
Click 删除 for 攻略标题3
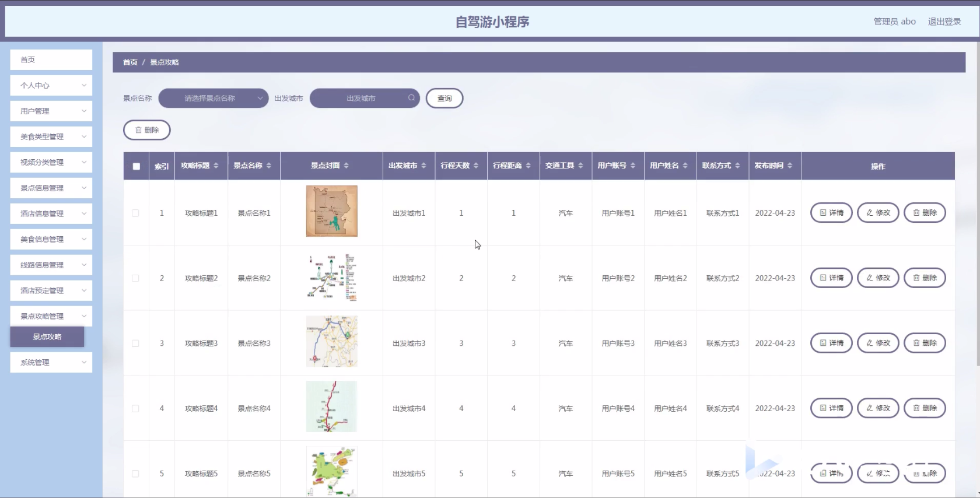point(925,343)
